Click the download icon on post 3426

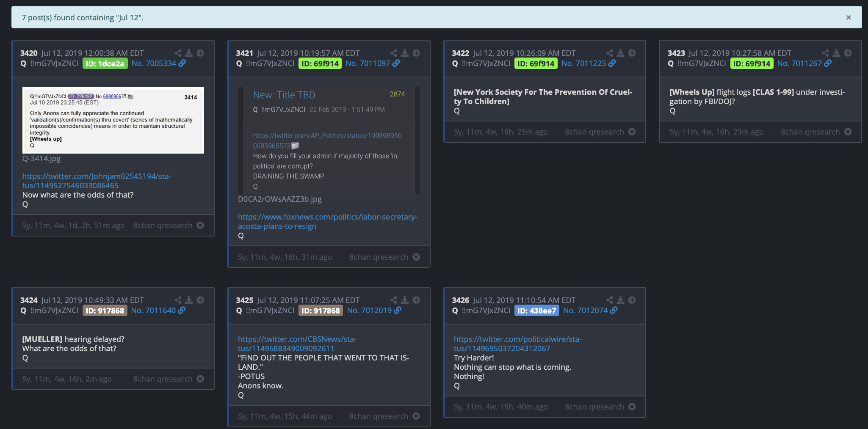620,300
